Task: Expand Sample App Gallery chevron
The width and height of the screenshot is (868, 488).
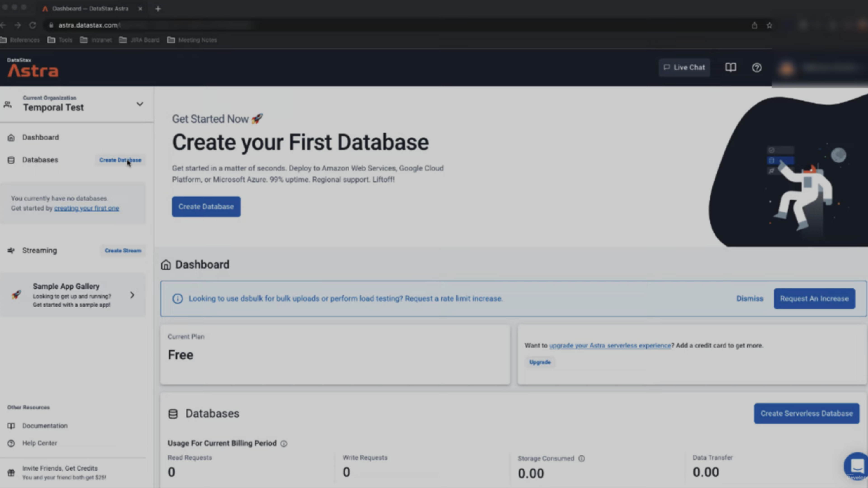Action: pyautogui.click(x=132, y=295)
